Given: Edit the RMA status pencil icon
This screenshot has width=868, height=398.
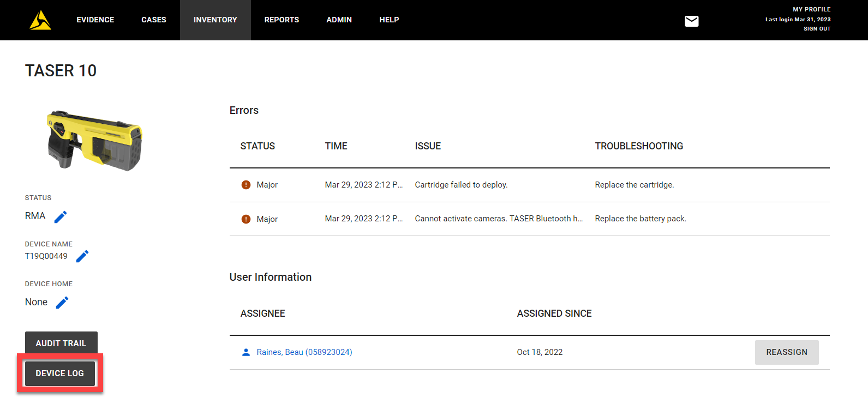Looking at the screenshot, I should point(61,216).
